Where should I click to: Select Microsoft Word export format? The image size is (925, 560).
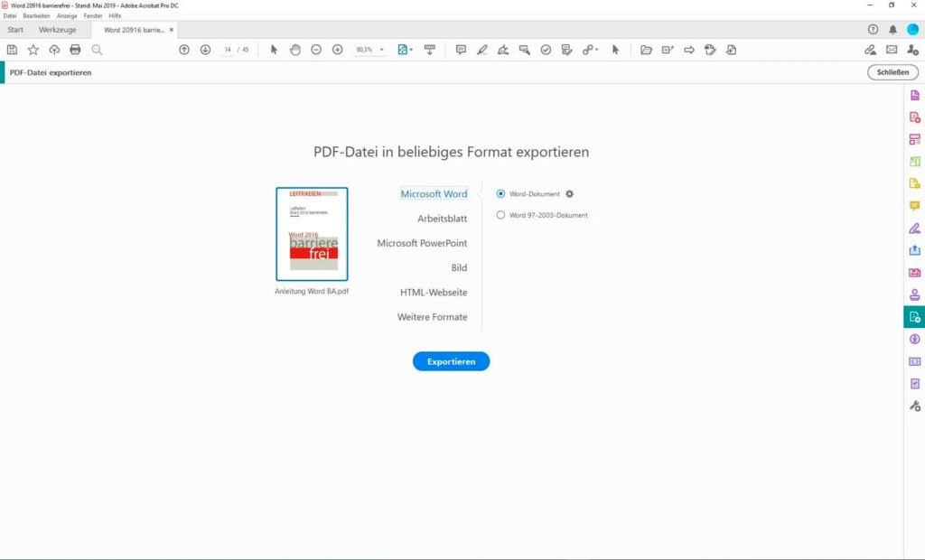point(434,193)
